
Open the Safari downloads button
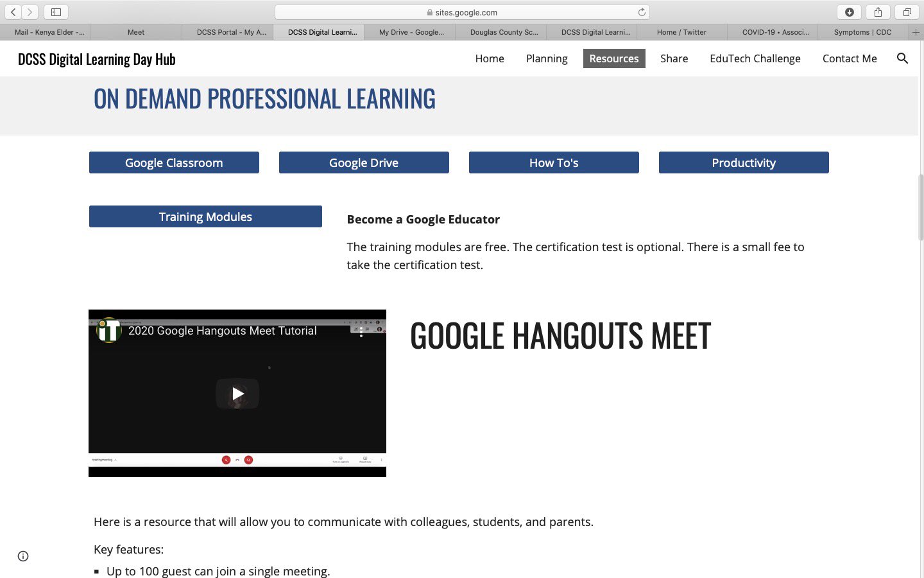coord(849,12)
